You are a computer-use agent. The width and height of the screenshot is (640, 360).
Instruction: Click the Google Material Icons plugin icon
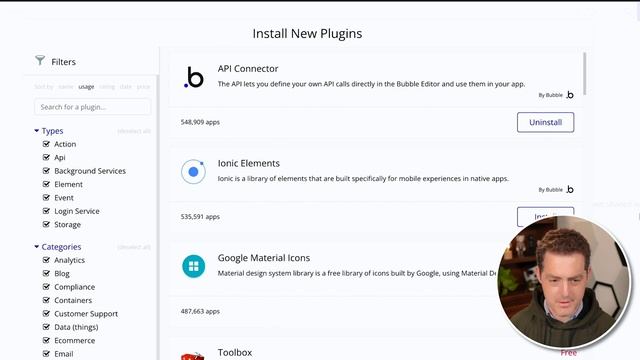[193, 266]
